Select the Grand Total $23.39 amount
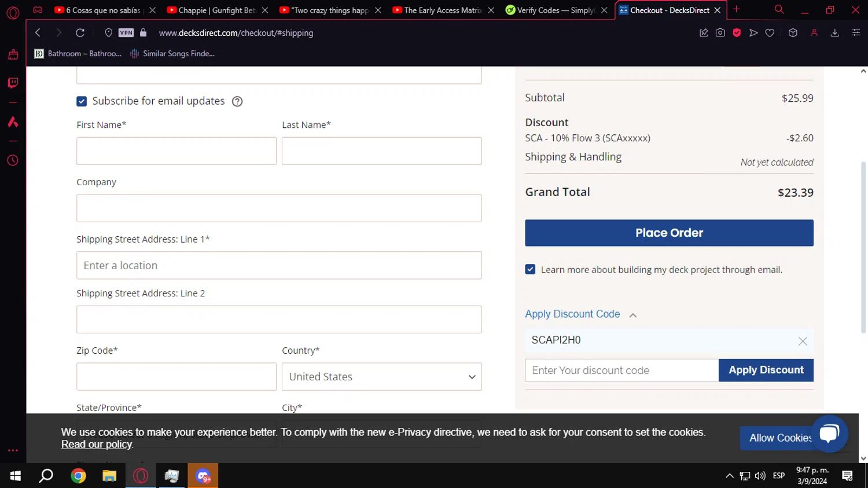This screenshot has height=488, width=868. (795, 193)
